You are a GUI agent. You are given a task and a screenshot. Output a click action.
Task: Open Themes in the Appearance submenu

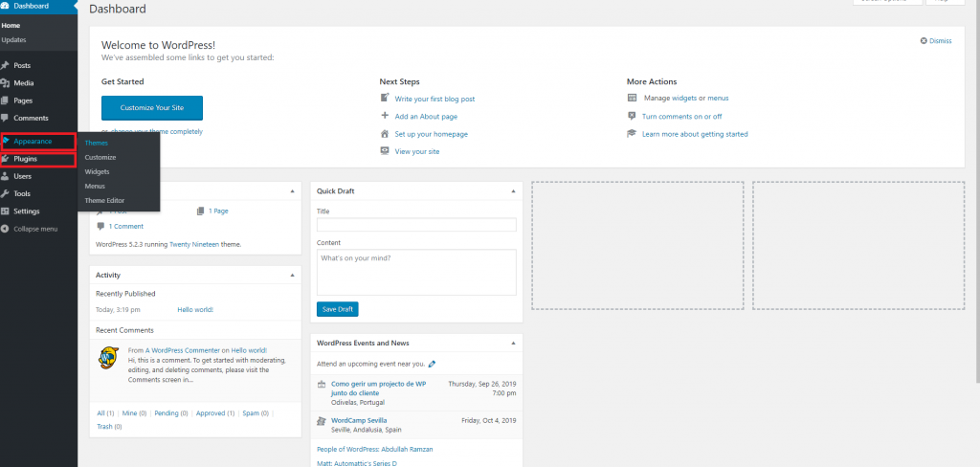(x=97, y=144)
